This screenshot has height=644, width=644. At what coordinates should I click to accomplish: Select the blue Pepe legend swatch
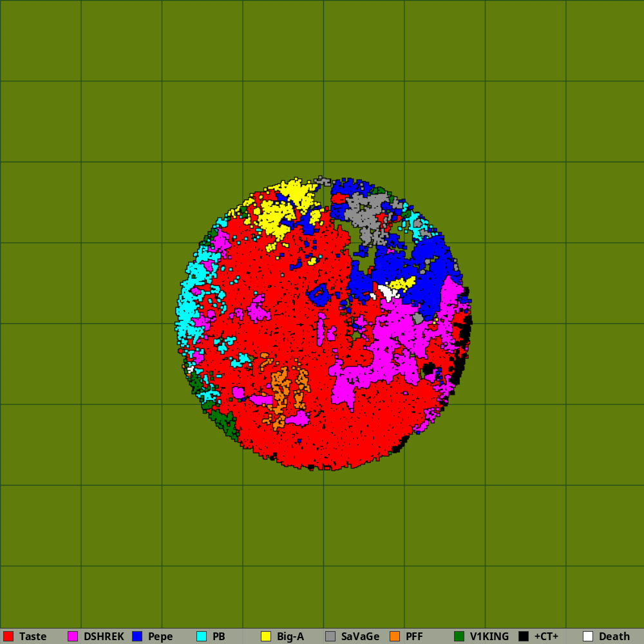[x=137, y=636]
